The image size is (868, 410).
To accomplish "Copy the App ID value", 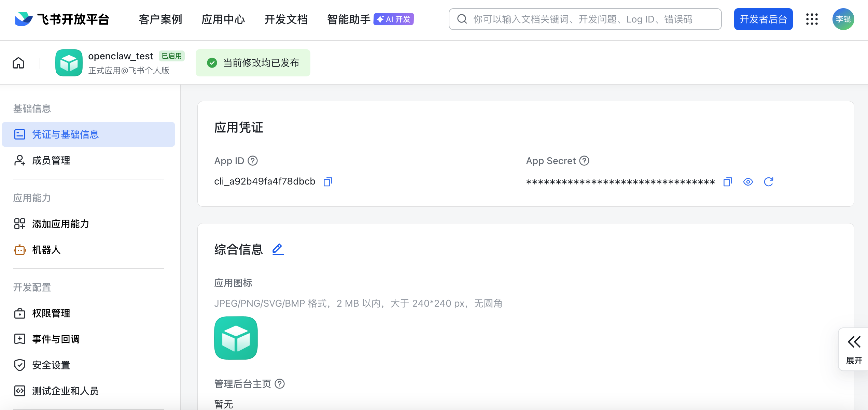I will click(327, 182).
